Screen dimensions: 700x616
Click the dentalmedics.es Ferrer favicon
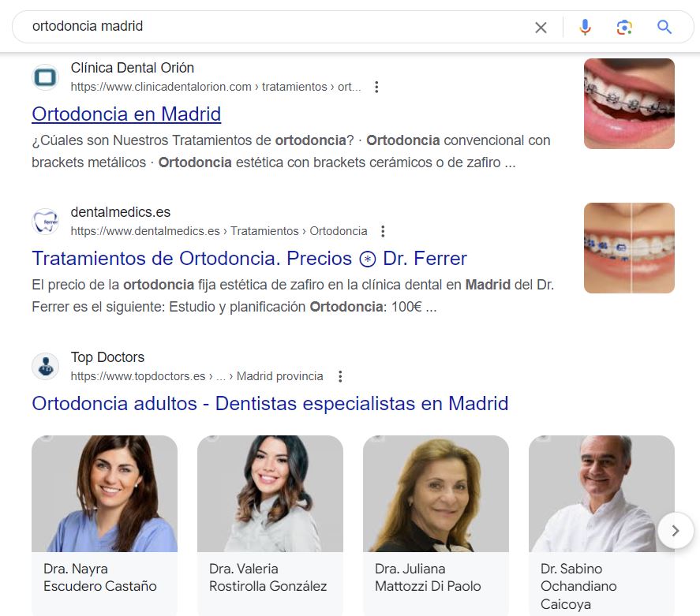point(46,222)
